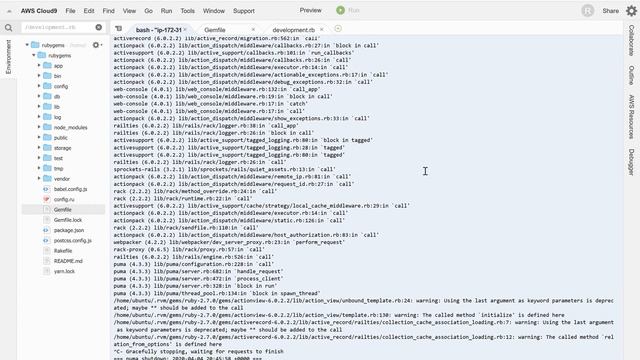
Task: Open the Go menu
Action: pyautogui.click(x=149, y=11)
